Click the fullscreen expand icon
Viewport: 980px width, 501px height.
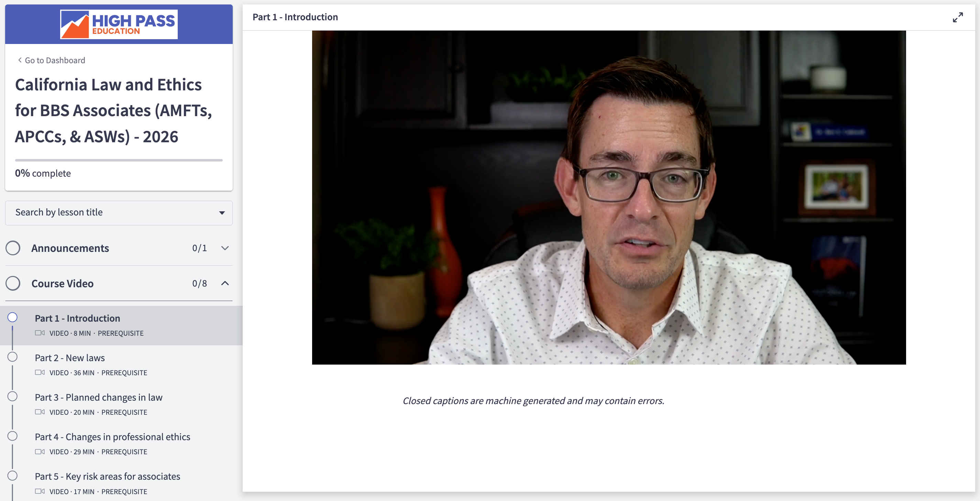[x=958, y=18]
